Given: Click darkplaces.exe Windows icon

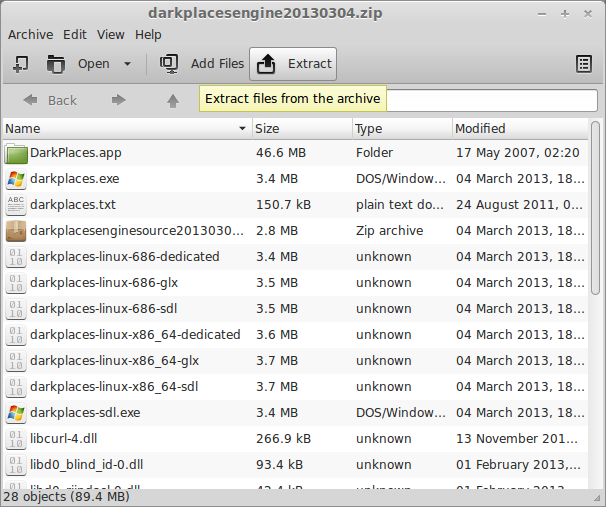Looking at the screenshot, I should (x=16, y=179).
